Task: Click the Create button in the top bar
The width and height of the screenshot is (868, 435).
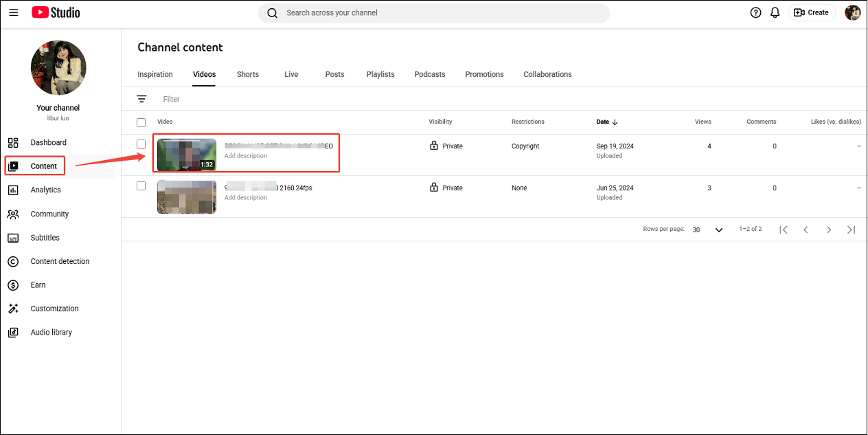Action: click(811, 12)
